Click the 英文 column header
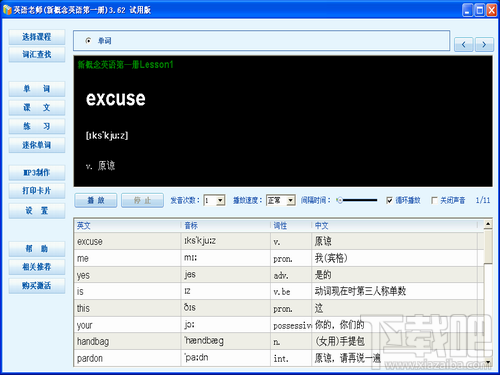Viewport: 500px width, 375px height. [128, 226]
